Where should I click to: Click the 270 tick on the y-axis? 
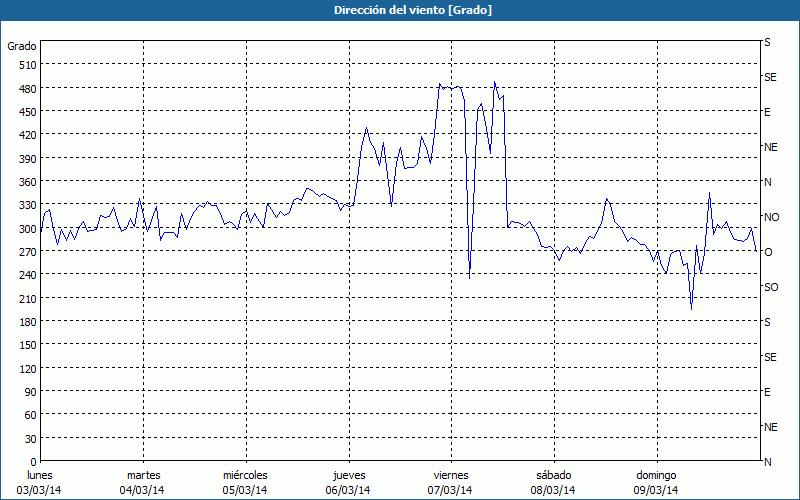tap(26, 252)
